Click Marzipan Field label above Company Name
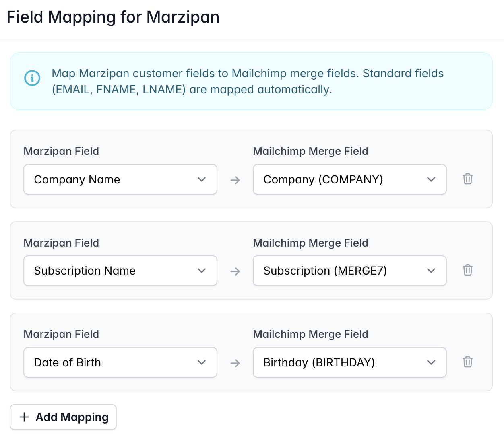This screenshot has height=440, width=504. click(61, 151)
